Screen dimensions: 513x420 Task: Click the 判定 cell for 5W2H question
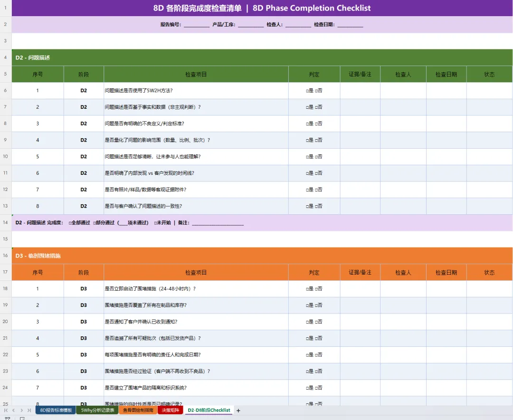click(314, 90)
